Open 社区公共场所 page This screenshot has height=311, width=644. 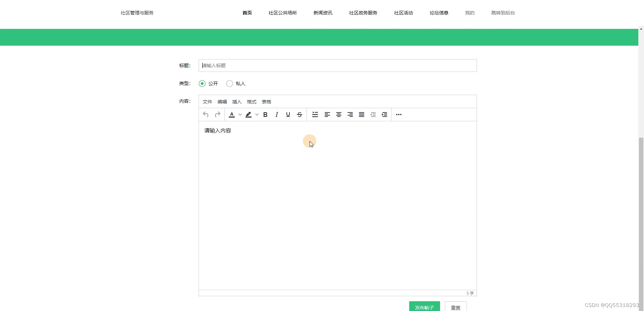pos(283,13)
